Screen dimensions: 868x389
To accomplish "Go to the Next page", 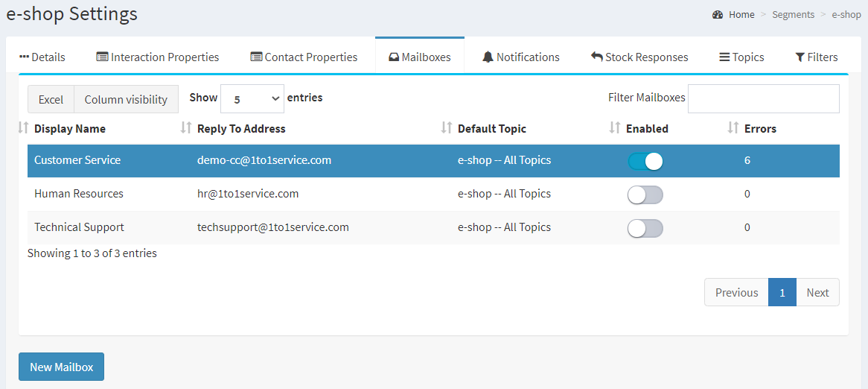I will pyautogui.click(x=817, y=292).
